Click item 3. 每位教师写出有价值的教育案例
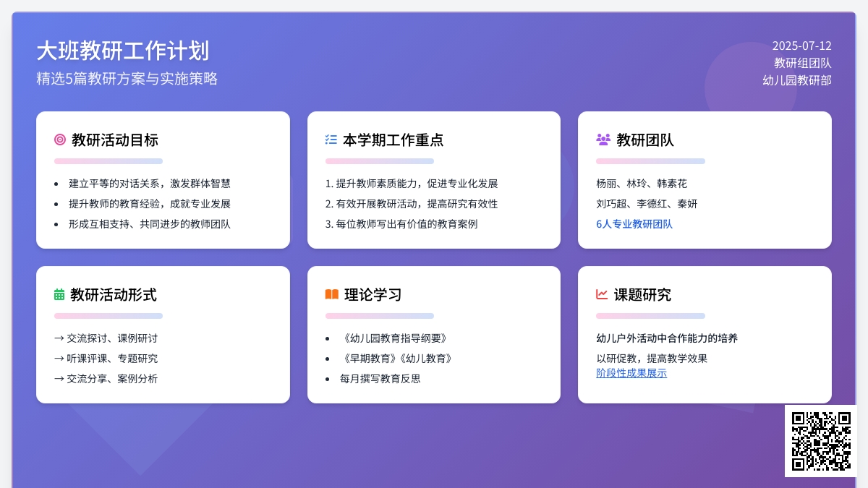This screenshot has height=488, width=868. (401, 224)
